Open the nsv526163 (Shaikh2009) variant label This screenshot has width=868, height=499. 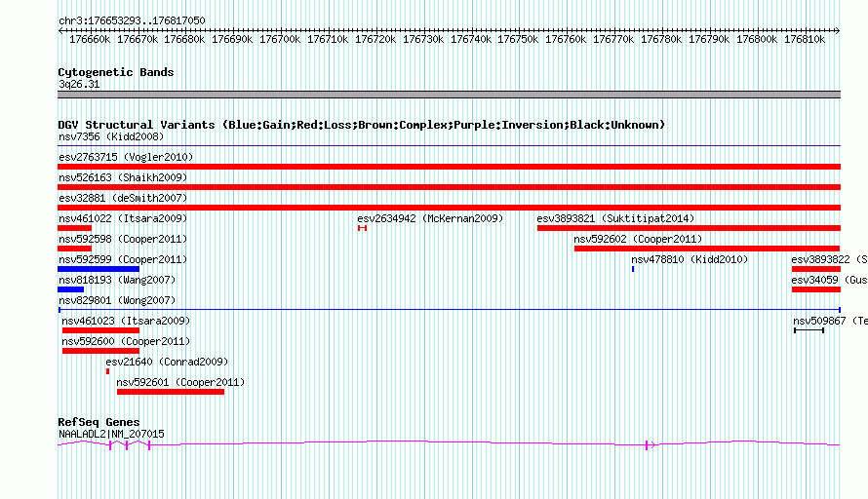click(x=123, y=177)
